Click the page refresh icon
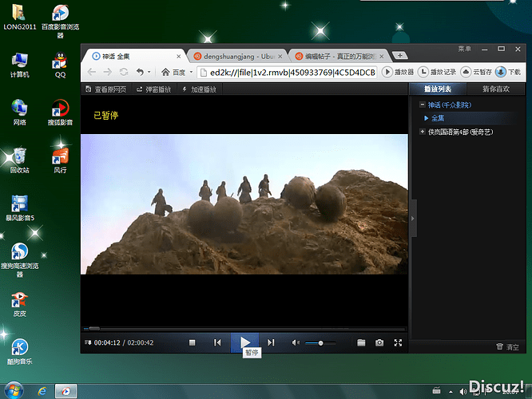This screenshot has width=532, height=399. point(124,72)
